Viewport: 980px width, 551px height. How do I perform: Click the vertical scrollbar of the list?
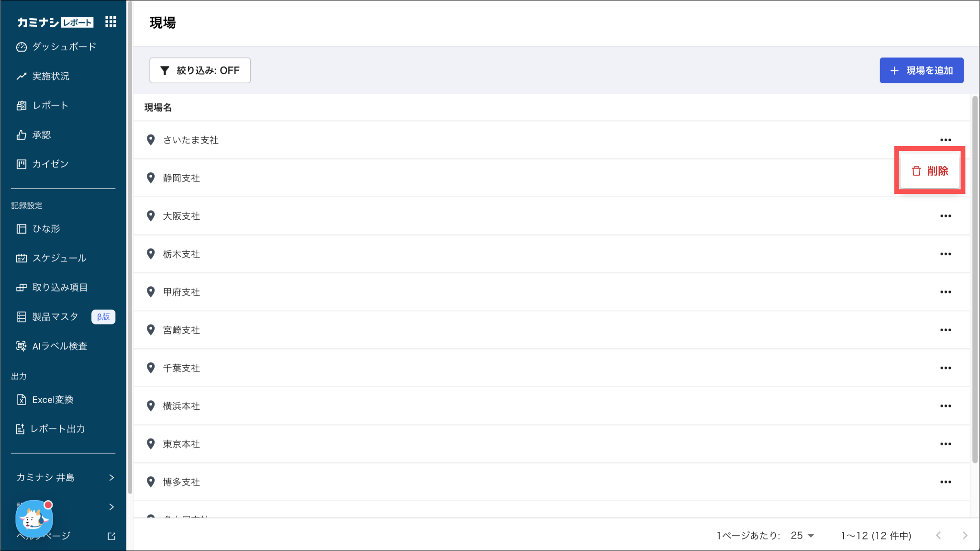(x=975, y=278)
